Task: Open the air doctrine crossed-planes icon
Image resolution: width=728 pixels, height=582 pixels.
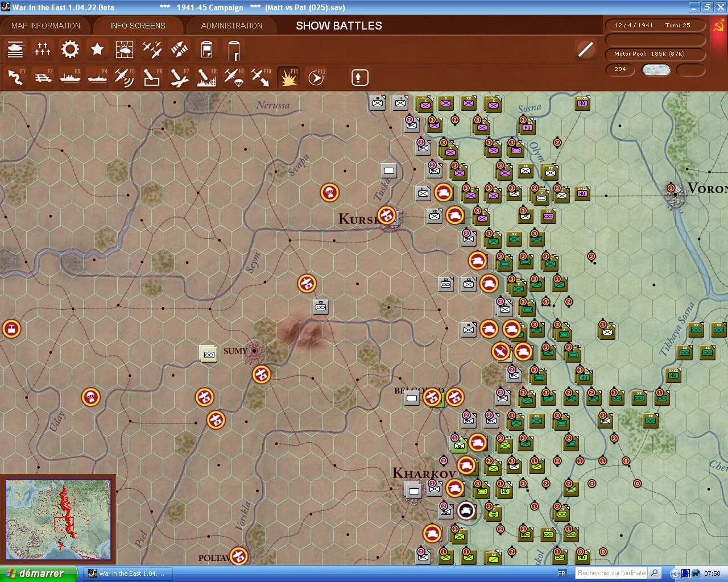Action: coord(152,50)
